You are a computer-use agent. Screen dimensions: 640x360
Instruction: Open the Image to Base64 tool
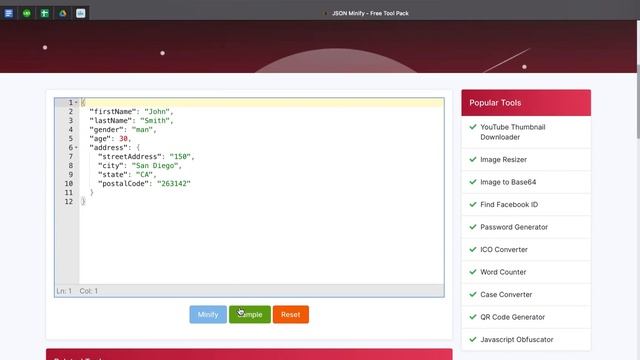(x=508, y=182)
